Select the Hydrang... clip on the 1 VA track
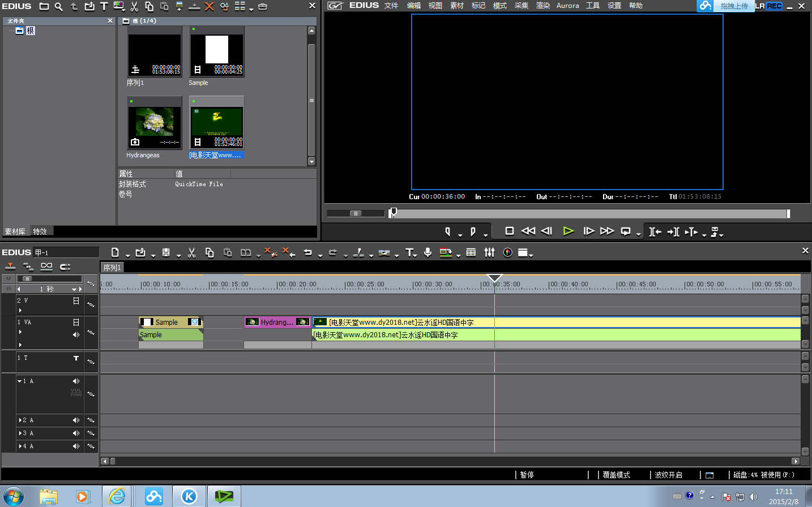The image size is (812, 507). [x=277, y=322]
